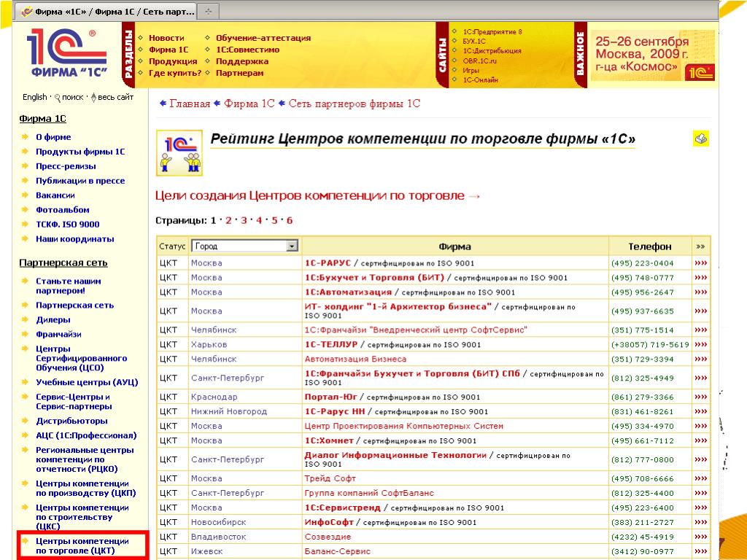
Task: Open the 1С-ТЕЛЛУР firm link
Action: tap(331, 344)
